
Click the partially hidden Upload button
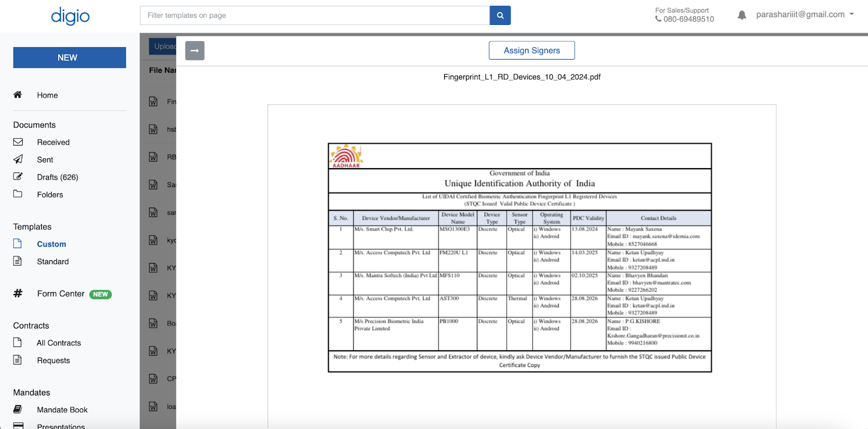pos(163,46)
